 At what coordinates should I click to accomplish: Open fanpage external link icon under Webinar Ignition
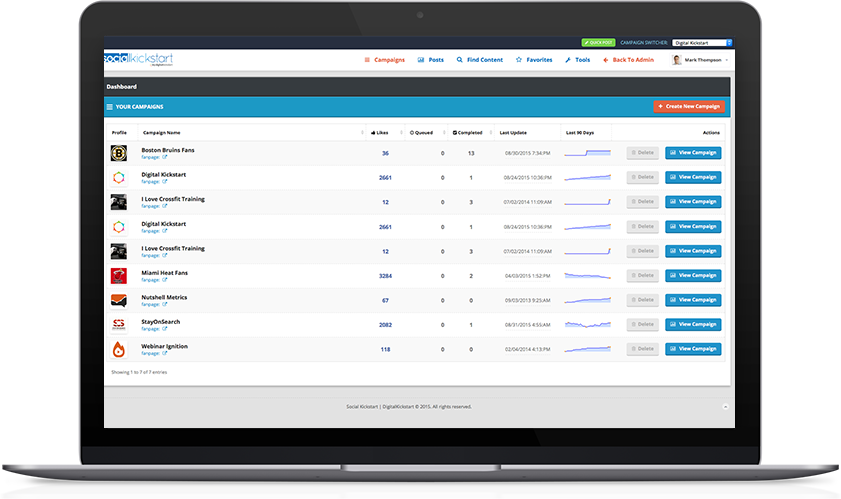[165, 353]
